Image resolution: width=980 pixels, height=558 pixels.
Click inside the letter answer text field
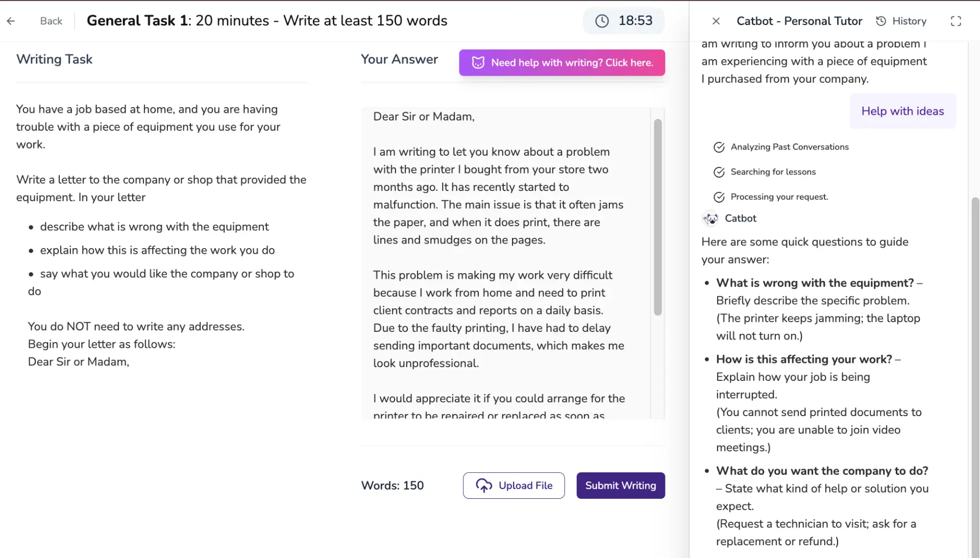(x=505, y=255)
